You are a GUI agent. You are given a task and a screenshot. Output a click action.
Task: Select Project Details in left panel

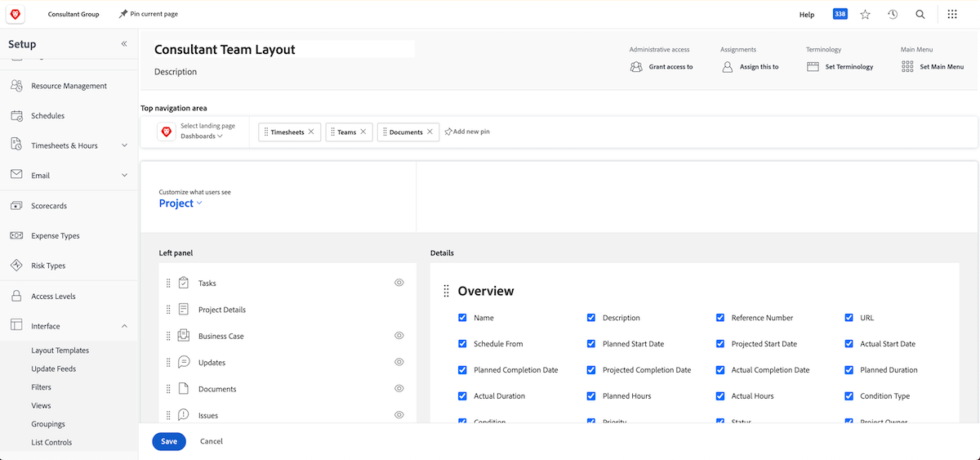point(222,310)
